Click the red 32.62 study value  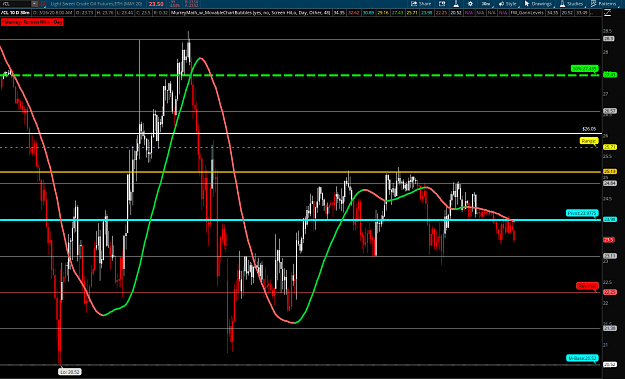click(x=354, y=13)
